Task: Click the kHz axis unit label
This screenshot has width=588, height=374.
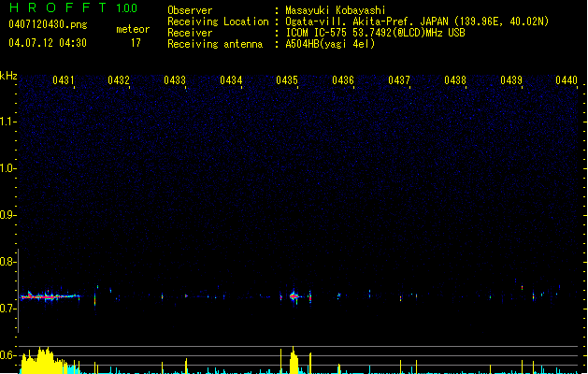Action: tap(8, 76)
